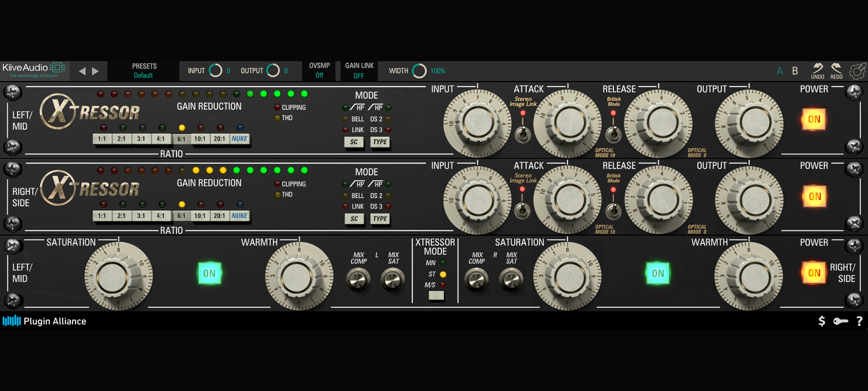Image resolution: width=868 pixels, height=391 pixels.
Task: Flip Stereo Image Link switch on Left/Mid
Action: 523,134
